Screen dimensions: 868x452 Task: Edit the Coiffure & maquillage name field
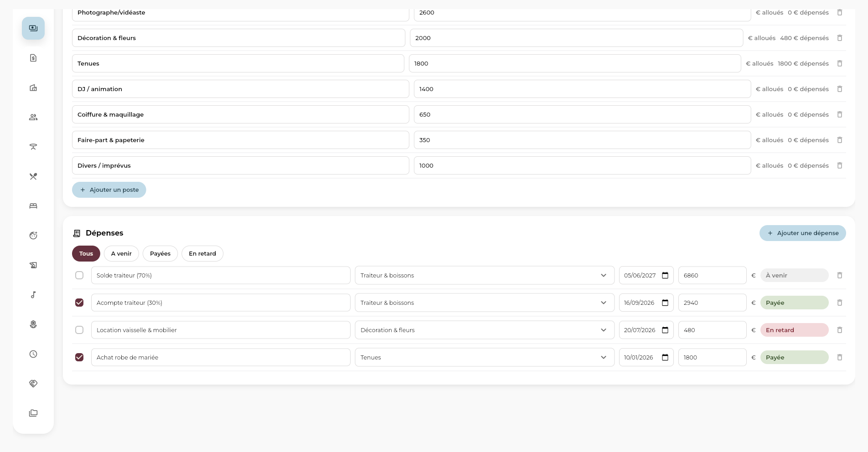coord(241,114)
